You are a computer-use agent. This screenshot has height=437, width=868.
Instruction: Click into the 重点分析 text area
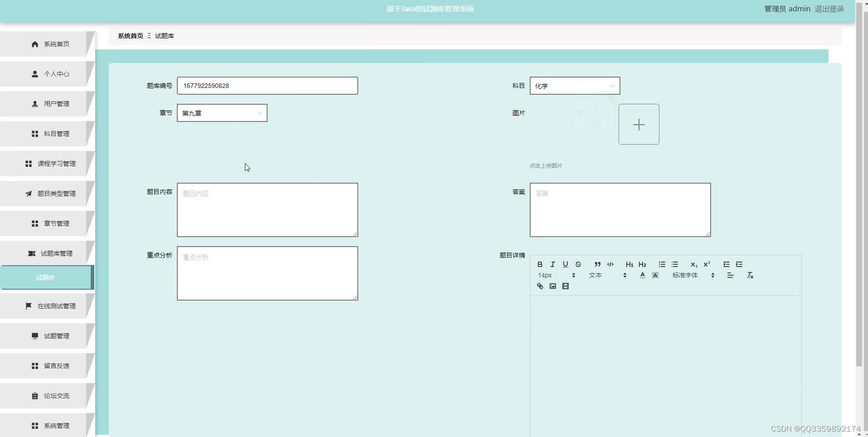point(267,273)
